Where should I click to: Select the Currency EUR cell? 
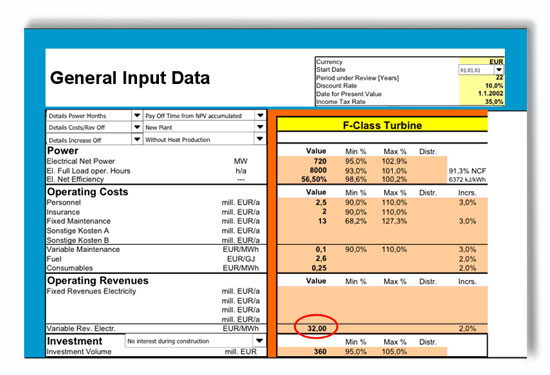pos(496,62)
